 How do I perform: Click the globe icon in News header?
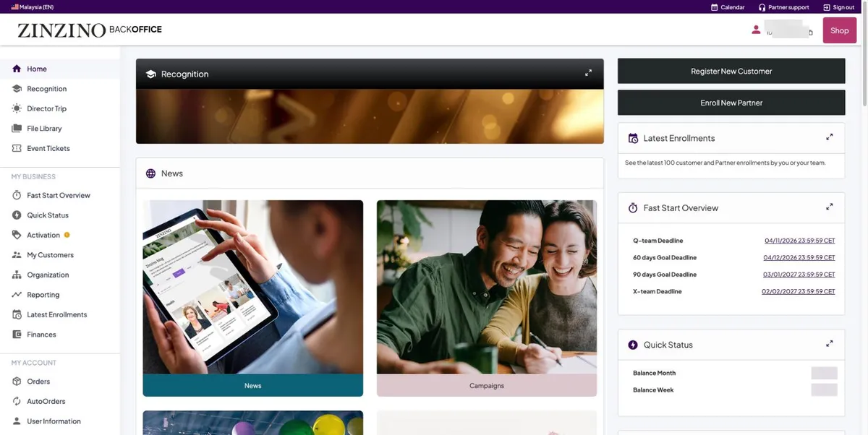(x=150, y=173)
